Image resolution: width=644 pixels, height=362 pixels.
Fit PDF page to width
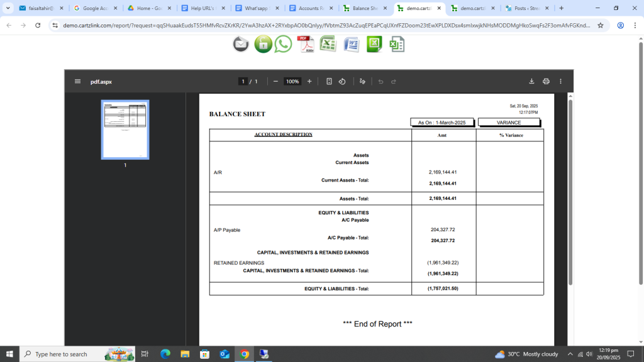coord(329,81)
